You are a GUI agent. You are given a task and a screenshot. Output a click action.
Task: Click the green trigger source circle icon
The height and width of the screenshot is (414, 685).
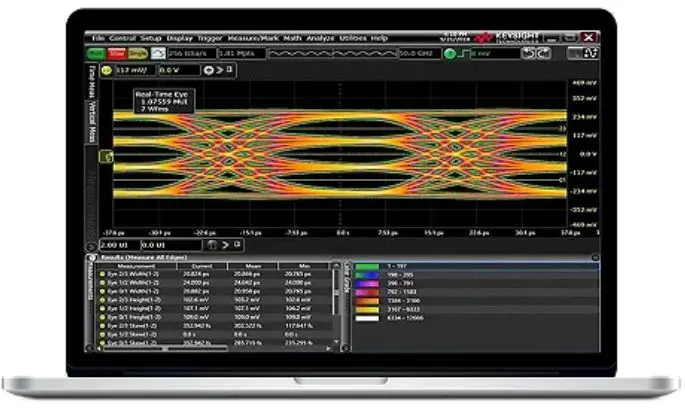(x=450, y=54)
